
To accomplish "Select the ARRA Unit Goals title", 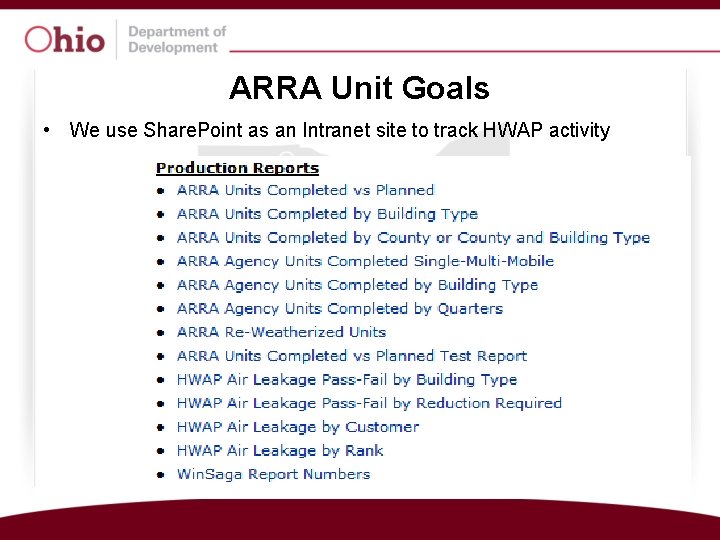I will (x=359, y=87).
